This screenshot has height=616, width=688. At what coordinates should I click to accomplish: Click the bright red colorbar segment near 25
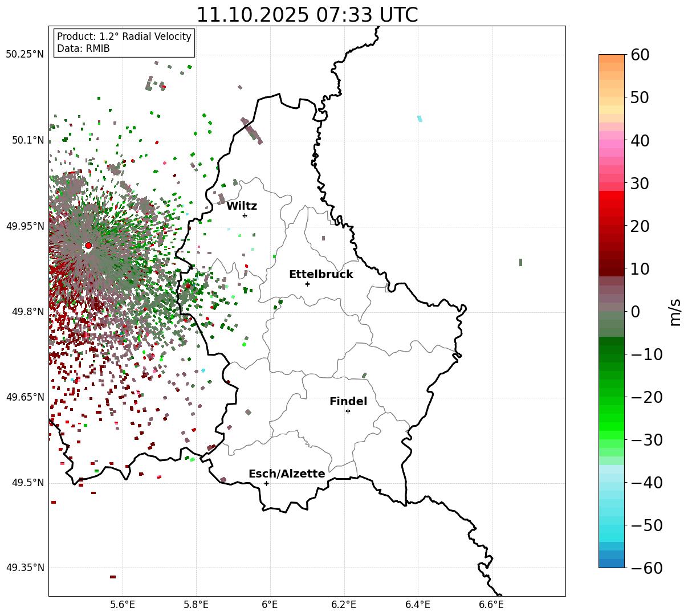click(612, 204)
